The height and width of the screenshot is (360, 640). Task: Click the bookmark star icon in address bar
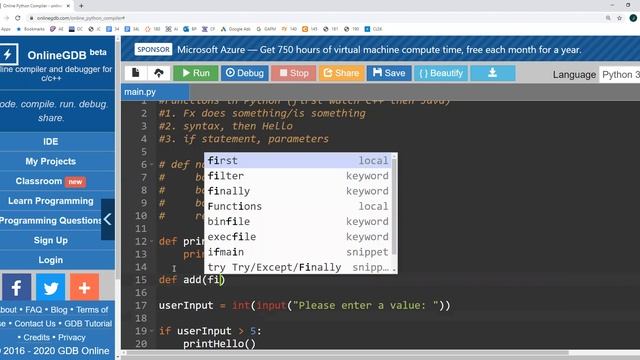point(620,18)
